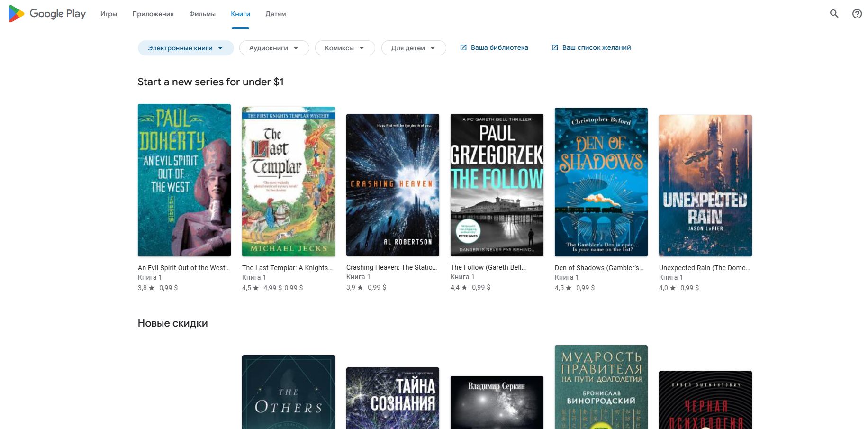Click external link icon beside Ваш список желаний
868x429 pixels.
(554, 47)
